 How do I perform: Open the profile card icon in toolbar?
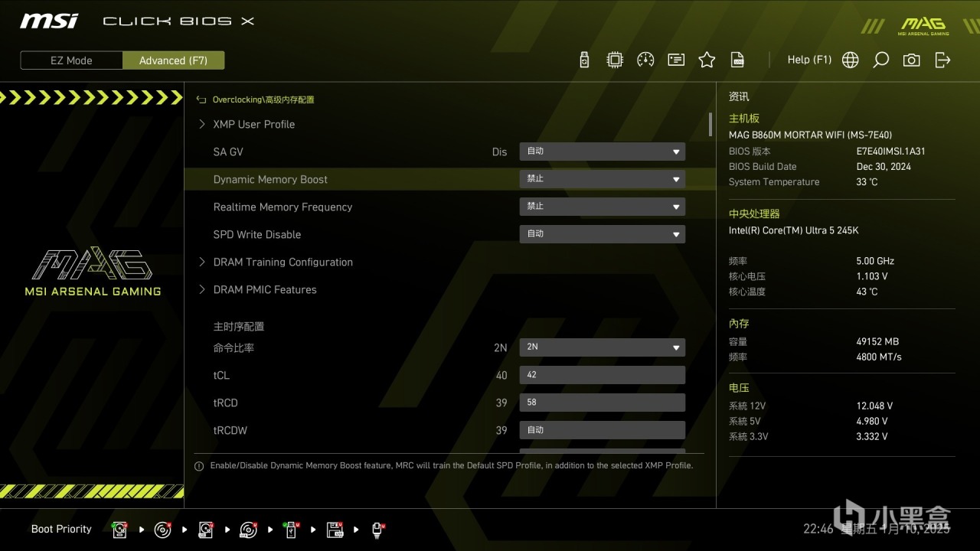(x=676, y=60)
